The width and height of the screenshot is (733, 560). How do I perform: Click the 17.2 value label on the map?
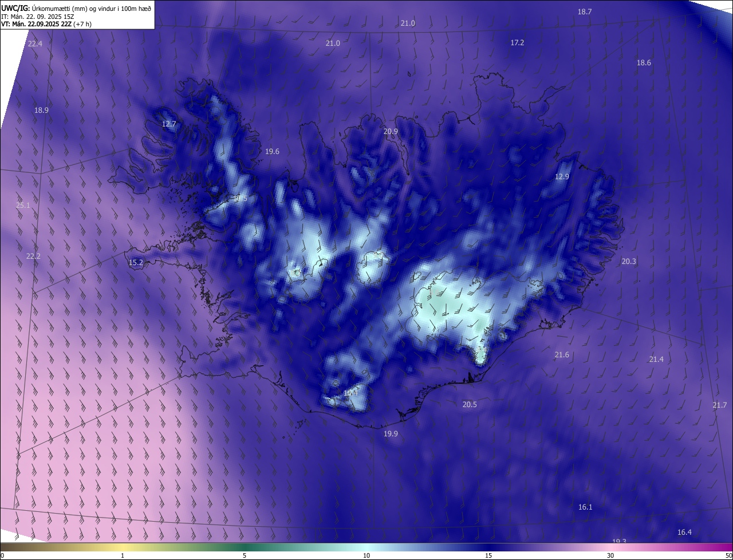(x=517, y=42)
